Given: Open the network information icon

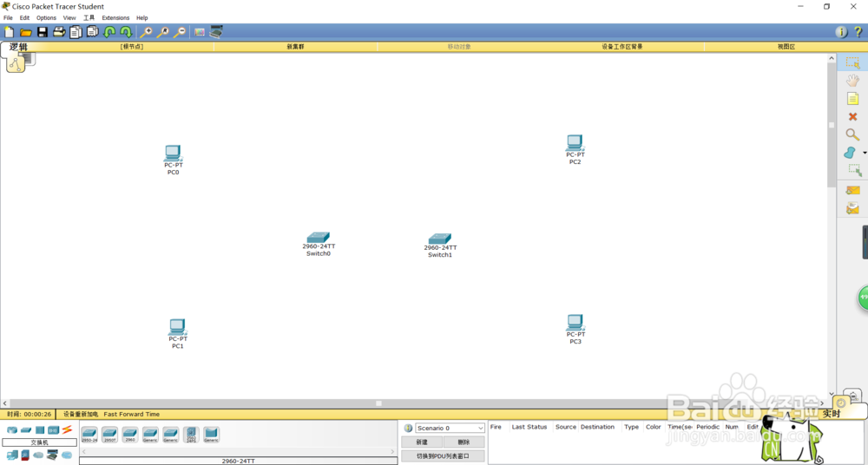Looking at the screenshot, I should click(x=841, y=32).
